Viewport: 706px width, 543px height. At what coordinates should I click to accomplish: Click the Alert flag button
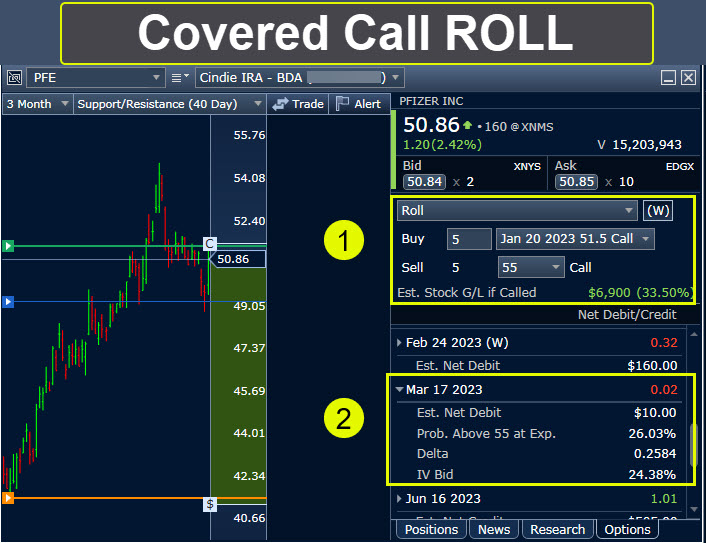tap(357, 104)
